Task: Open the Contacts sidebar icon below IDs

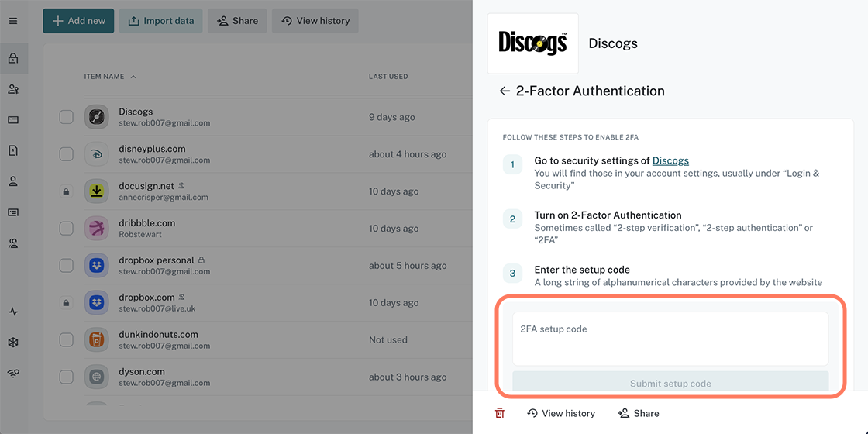Action: (13, 243)
